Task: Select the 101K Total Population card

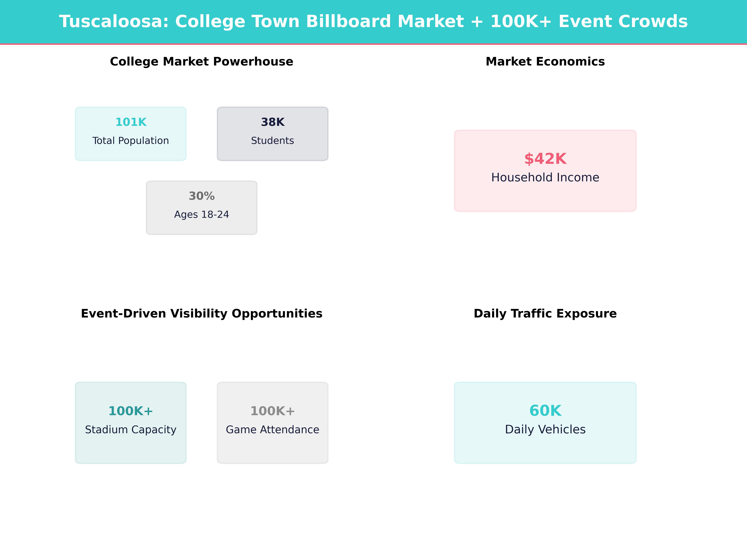Action: (x=130, y=133)
